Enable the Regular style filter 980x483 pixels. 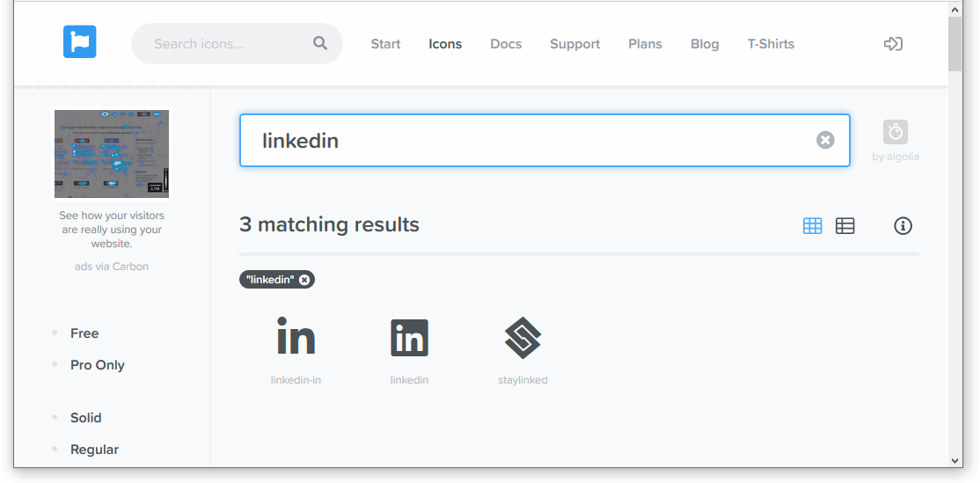(x=94, y=450)
